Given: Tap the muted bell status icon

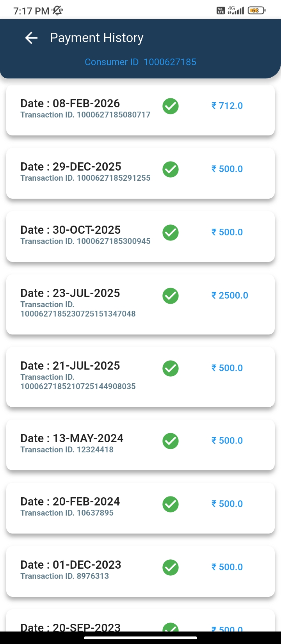Looking at the screenshot, I should pos(57,11).
